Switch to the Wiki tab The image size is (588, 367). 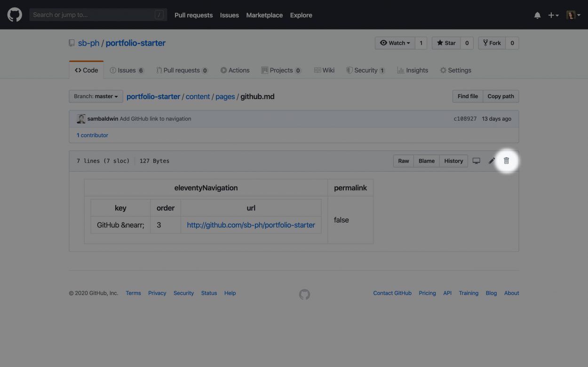click(324, 70)
